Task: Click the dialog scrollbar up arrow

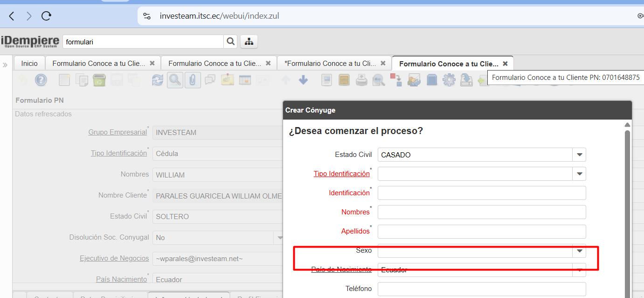Action: coord(627,125)
